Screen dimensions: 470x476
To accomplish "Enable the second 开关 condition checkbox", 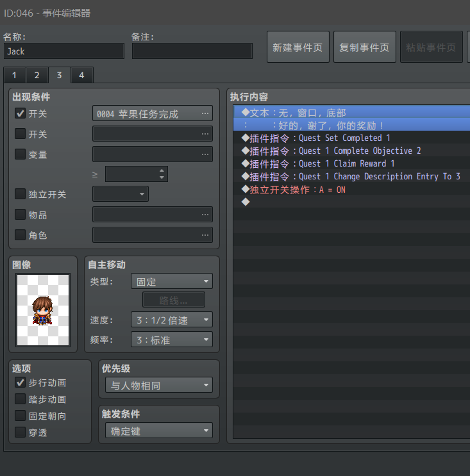I will coord(21,133).
